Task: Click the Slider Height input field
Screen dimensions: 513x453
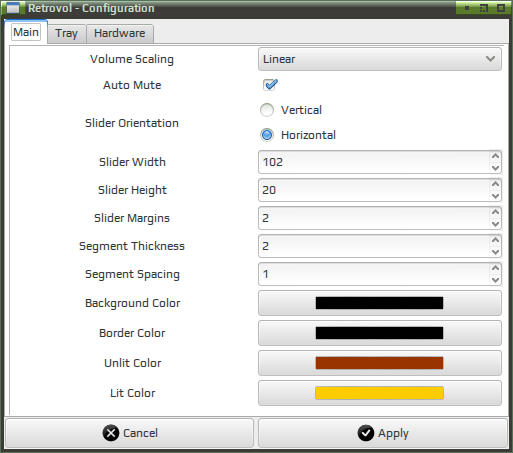Action: (x=374, y=190)
